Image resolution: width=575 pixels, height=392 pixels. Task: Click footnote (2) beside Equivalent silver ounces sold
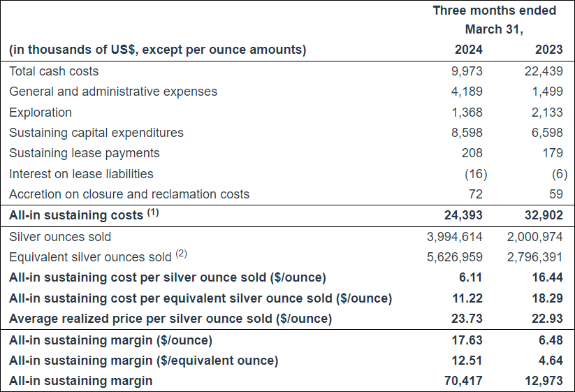coord(181,254)
